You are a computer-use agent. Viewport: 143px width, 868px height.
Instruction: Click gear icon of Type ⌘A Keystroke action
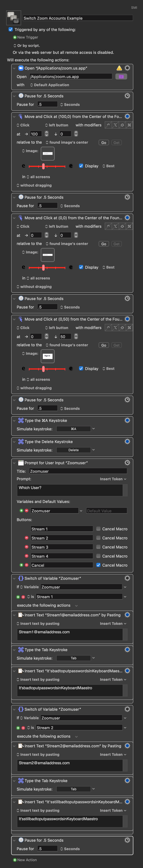pos(127,420)
